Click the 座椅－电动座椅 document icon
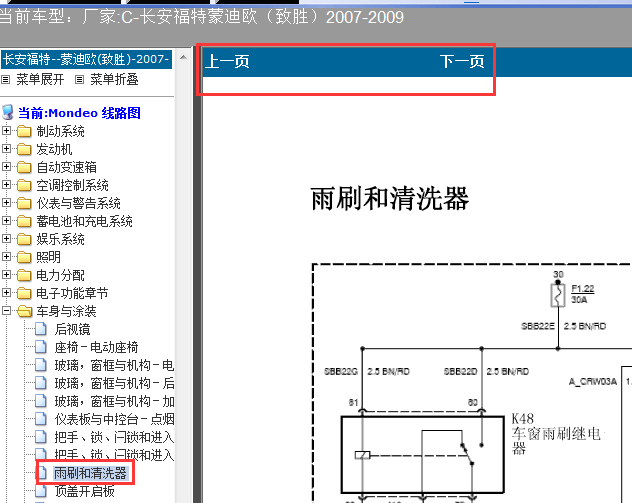This screenshot has width=632, height=503. pyautogui.click(x=41, y=347)
